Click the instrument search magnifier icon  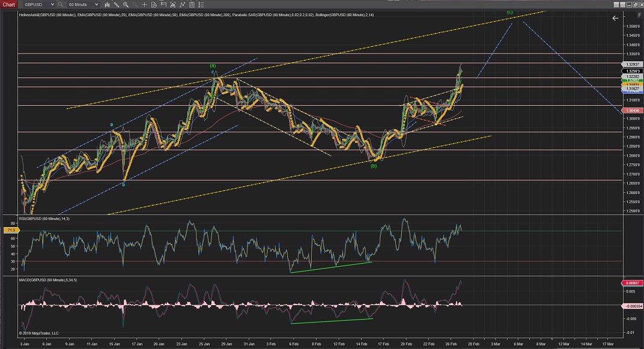coord(61,4)
